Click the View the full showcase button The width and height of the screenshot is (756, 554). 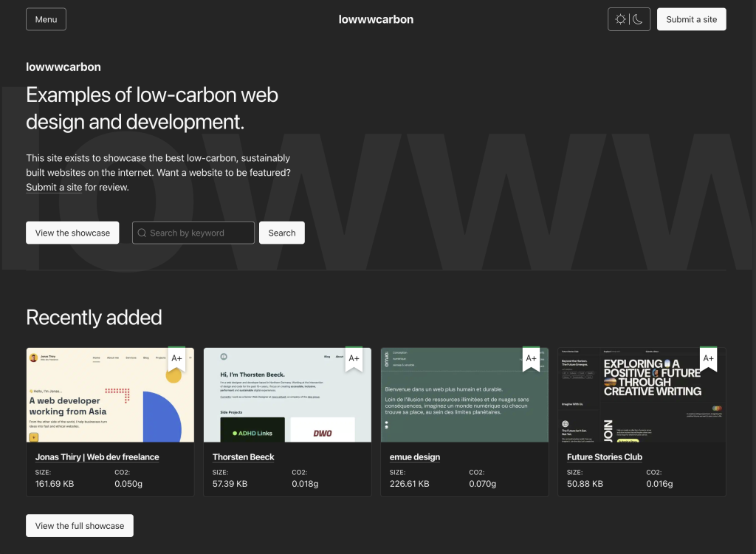point(80,525)
